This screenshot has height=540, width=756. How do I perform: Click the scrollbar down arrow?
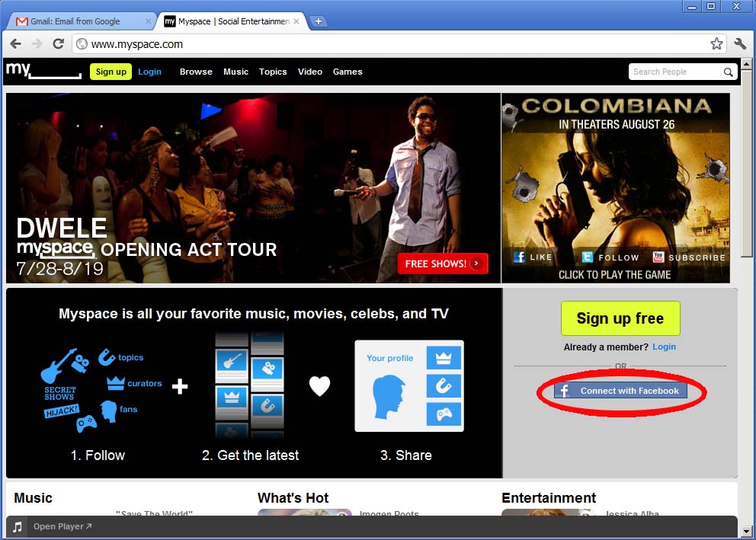[746, 532]
